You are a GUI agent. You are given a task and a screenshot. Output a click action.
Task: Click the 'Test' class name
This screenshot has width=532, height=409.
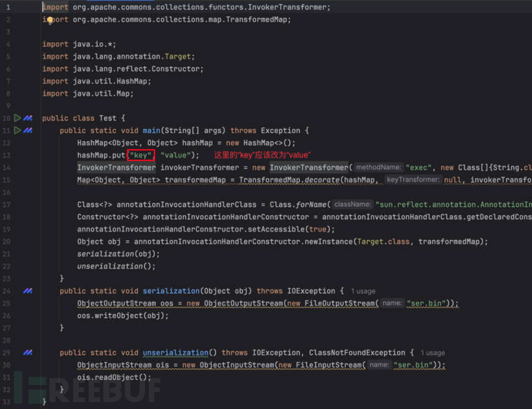pyautogui.click(x=107, y=118)
